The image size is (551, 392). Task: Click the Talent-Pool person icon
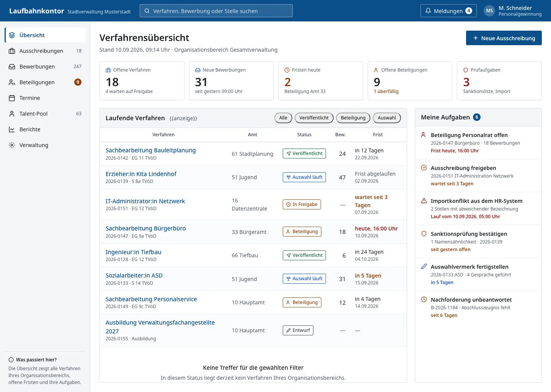(x=12, y=114)
